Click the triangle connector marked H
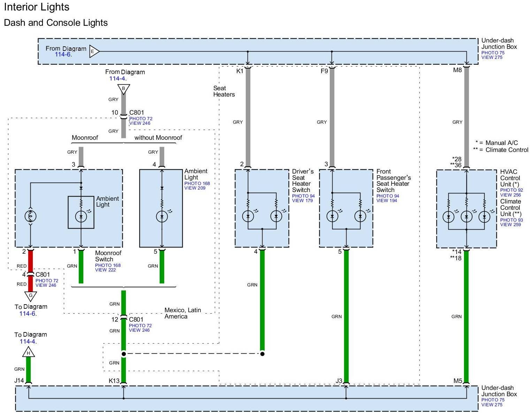 pos(29,352)
